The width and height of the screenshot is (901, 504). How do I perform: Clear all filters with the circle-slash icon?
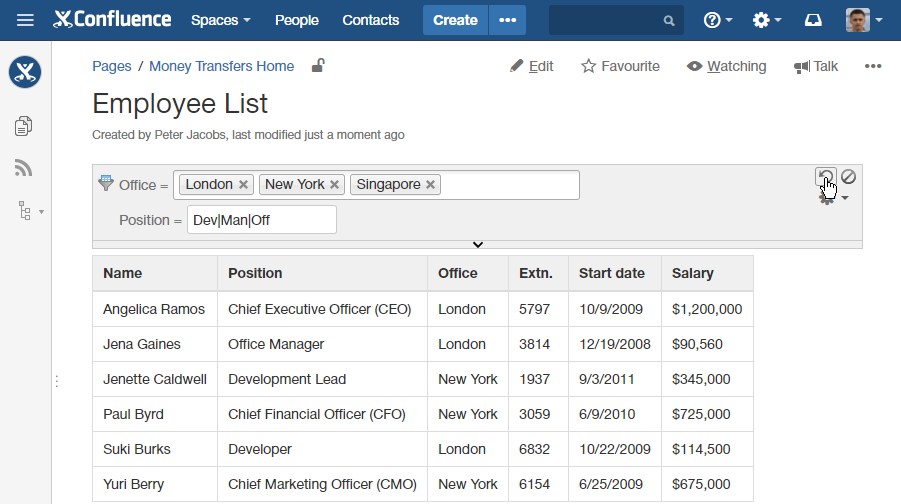(848, 177)
